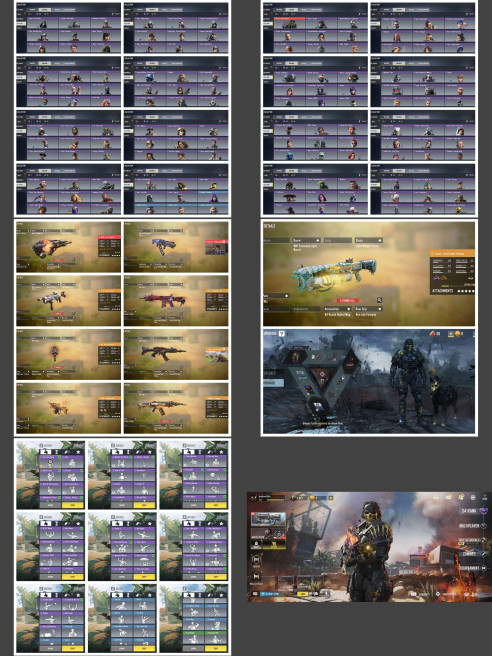Click the yellow button beside the lobby chat bar

pos(302,594)
